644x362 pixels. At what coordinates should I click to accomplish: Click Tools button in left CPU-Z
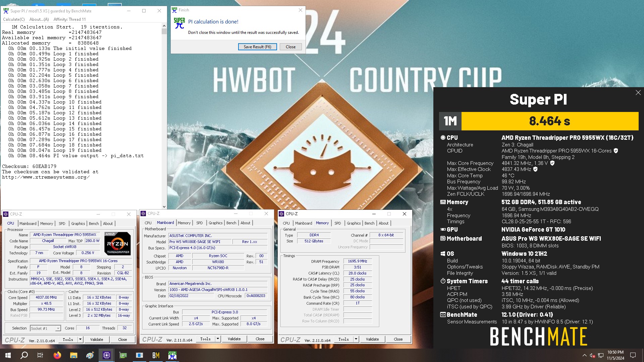[68, 340]
